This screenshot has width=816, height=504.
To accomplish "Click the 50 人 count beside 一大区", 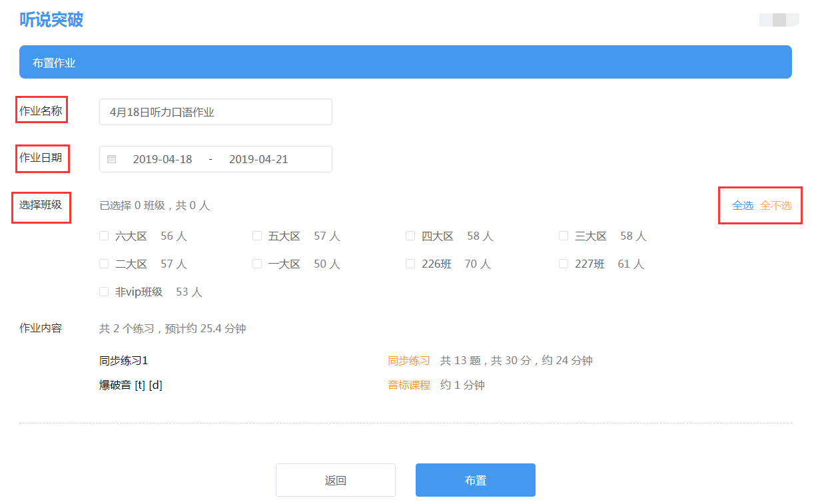I will (327, 264).
